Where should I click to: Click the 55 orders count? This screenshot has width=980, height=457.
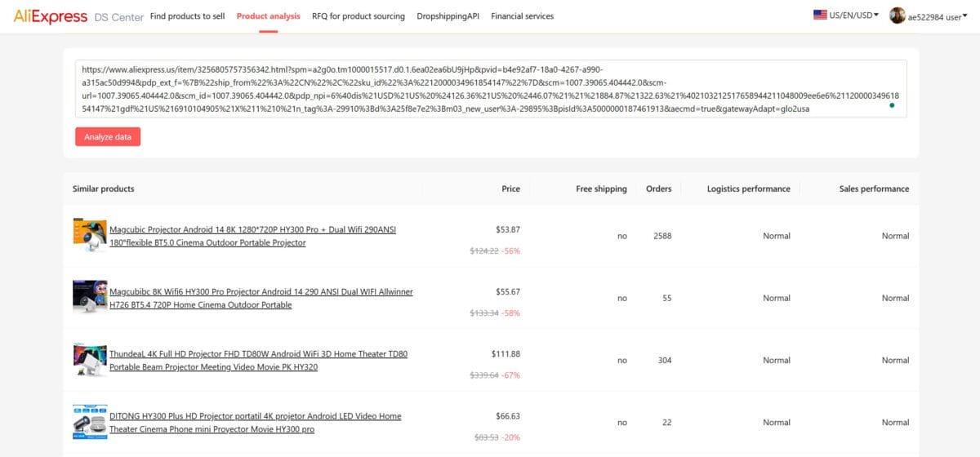pos(667,298)
